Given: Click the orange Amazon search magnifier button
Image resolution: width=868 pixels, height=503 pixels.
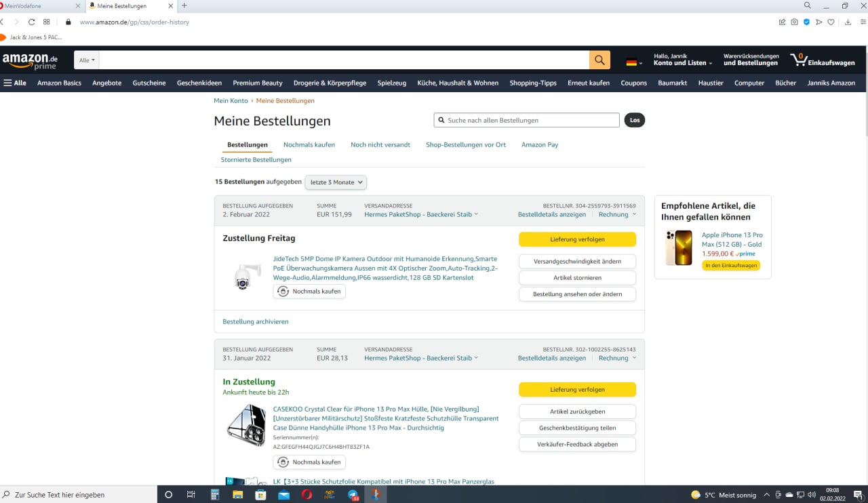Looking at the screenshot, I should (x=599, y=60).
